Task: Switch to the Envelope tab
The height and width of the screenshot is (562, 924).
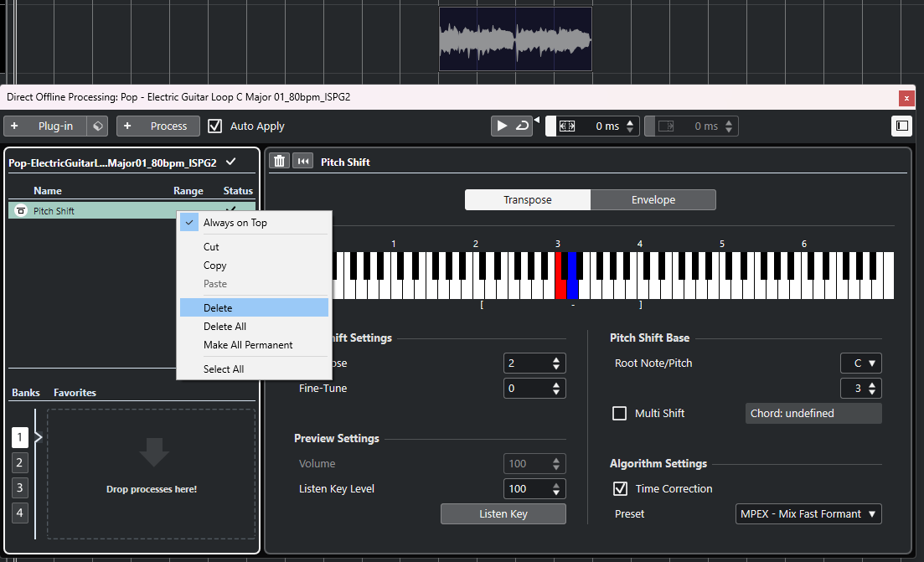Action: pyautogui.click(x=653, y=199)
